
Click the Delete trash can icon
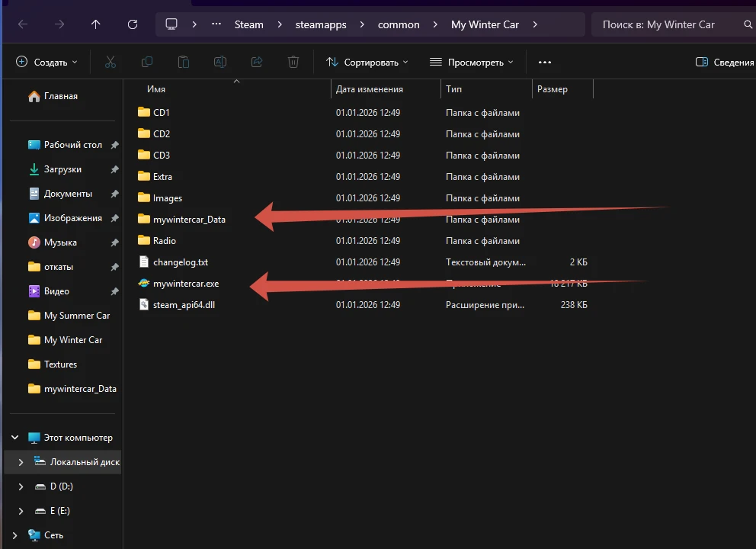293,62
